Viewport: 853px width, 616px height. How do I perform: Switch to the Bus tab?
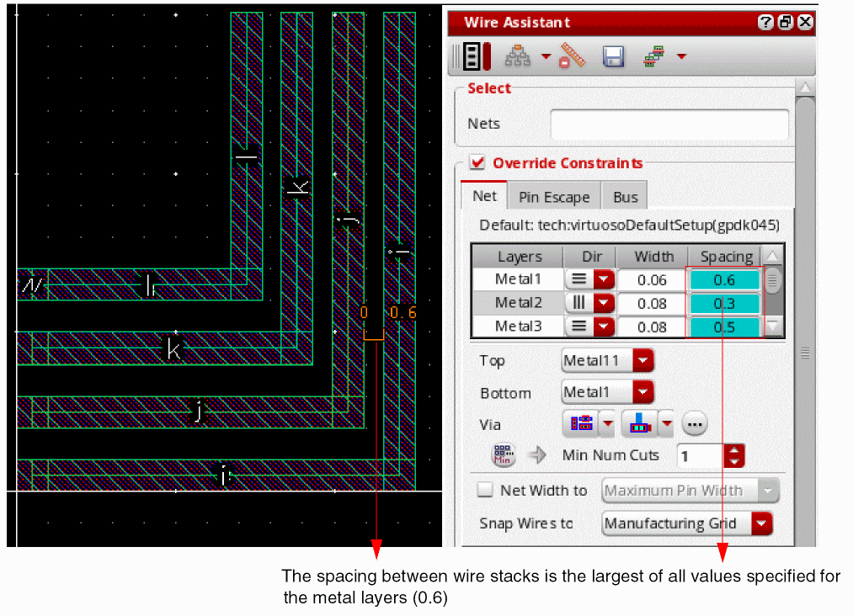(625, 197)
